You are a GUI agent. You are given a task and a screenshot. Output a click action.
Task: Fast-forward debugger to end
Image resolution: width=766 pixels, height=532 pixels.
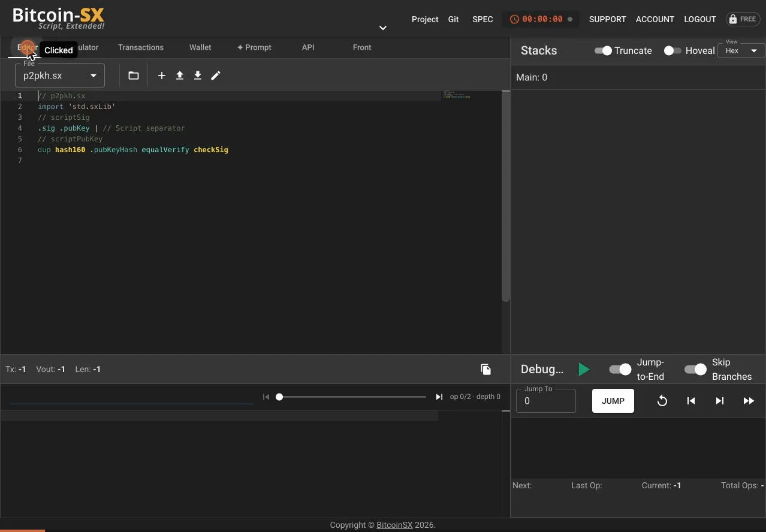(749, 401)
